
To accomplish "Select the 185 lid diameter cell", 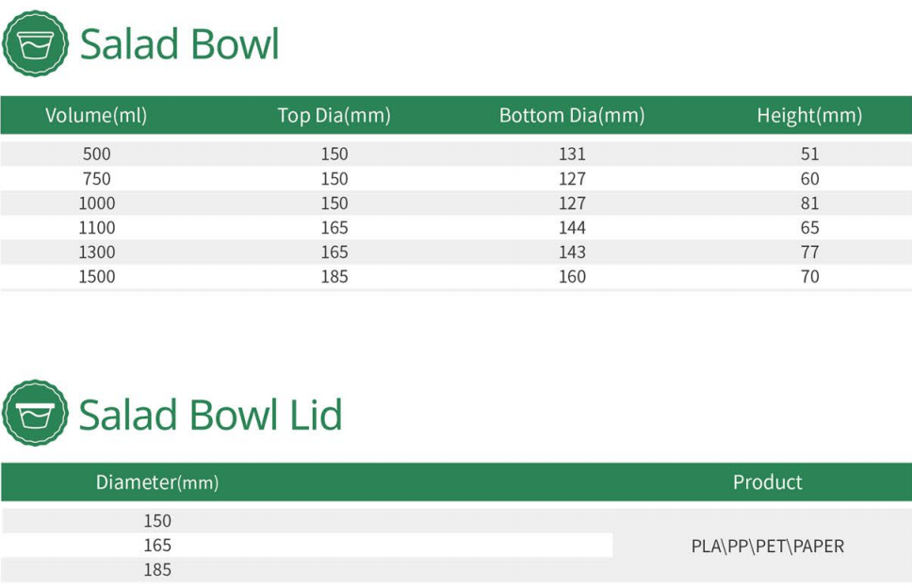I will 157,570.
